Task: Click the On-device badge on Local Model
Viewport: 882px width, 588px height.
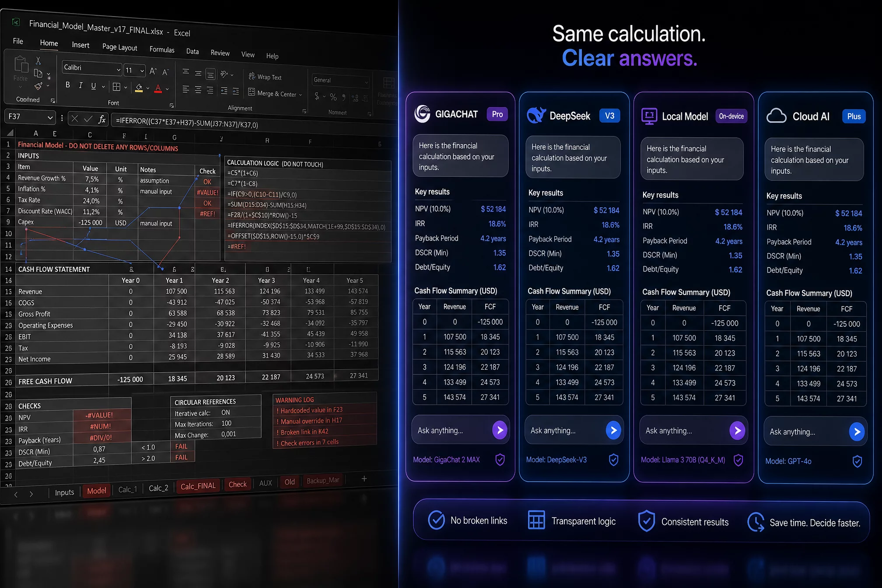Action: [x=731, y=116]
